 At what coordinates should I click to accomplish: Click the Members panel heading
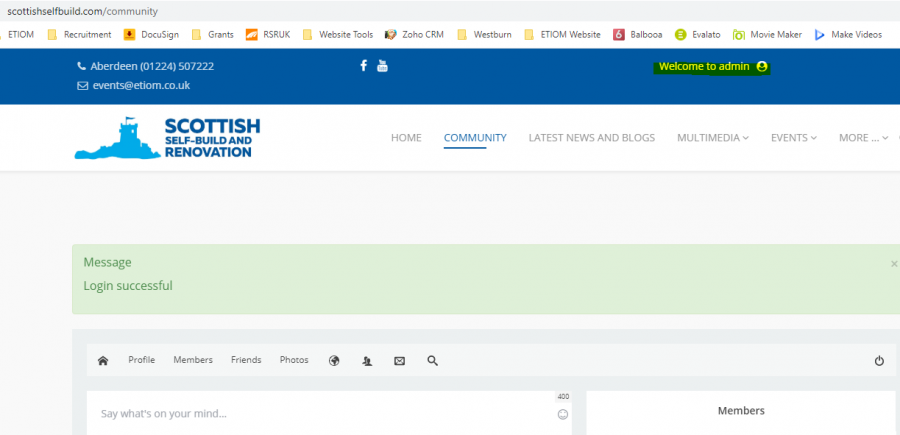(x=741, y=411)
